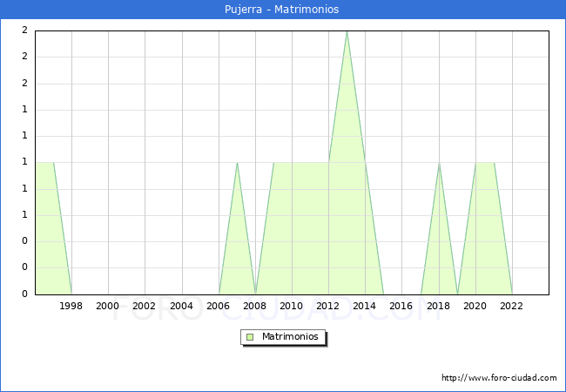Select the 2016 x-axis label
Viewport: 566px width, 392px height.
click(401, 306)
